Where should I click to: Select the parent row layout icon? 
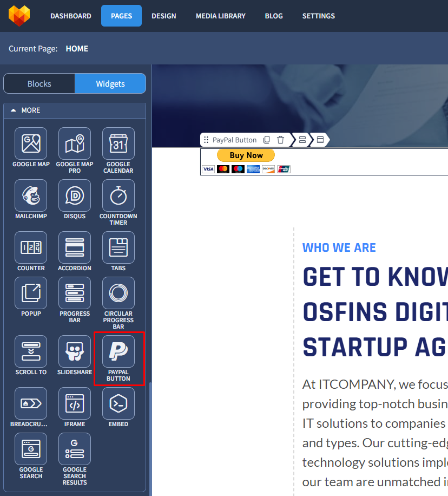click(302, 140)
